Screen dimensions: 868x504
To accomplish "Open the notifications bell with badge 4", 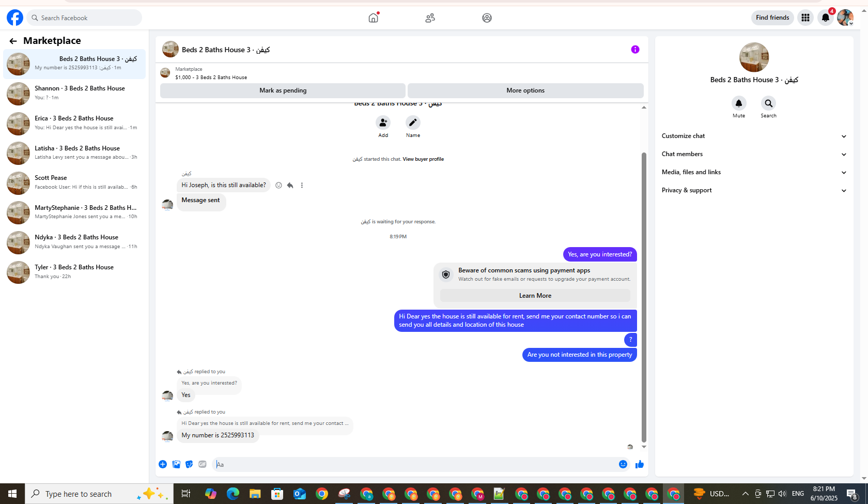I will point(826,18).
